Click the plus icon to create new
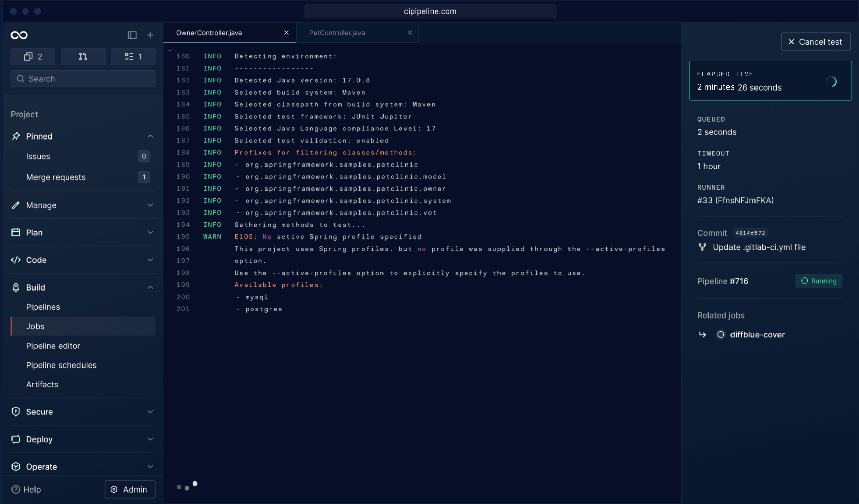Screen dimensions: 859x504 150,35
